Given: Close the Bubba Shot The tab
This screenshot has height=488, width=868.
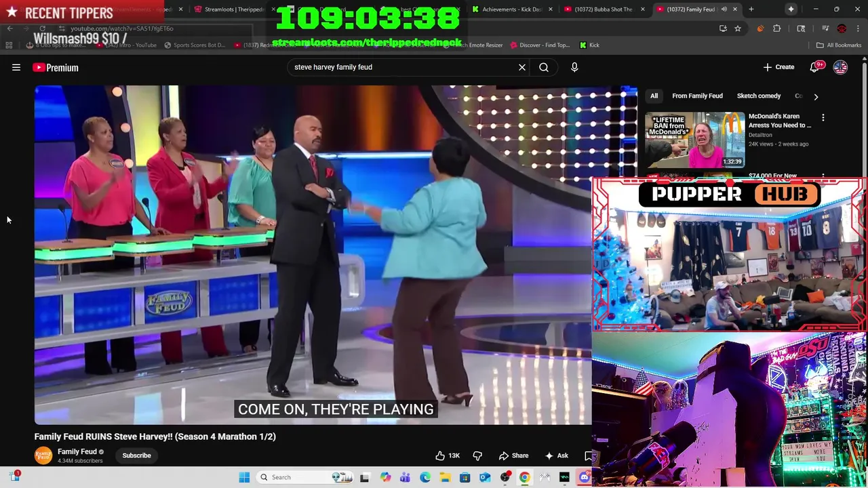Looking at the screenshot, I should click(642, 9).
